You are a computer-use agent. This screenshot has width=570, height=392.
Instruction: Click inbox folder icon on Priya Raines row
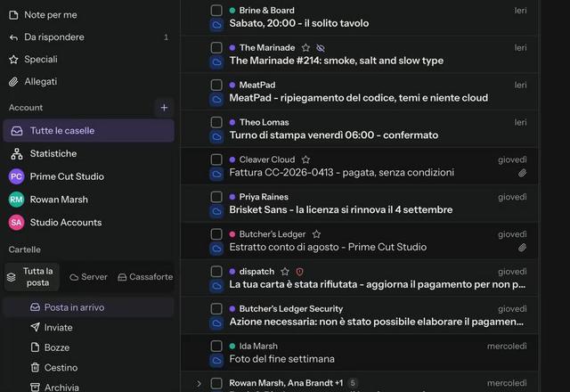(x=216, y=211)
